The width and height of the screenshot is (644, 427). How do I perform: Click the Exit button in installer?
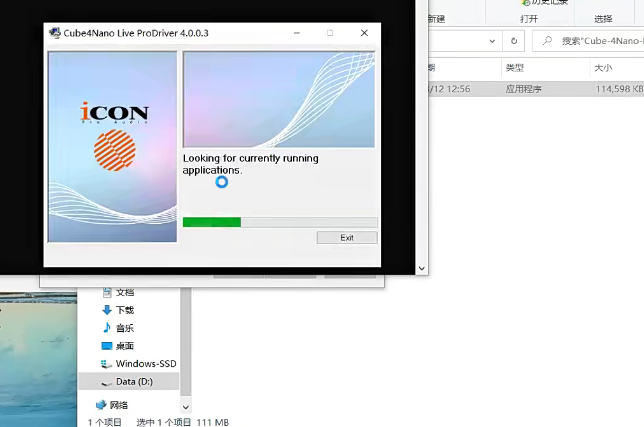346,238
